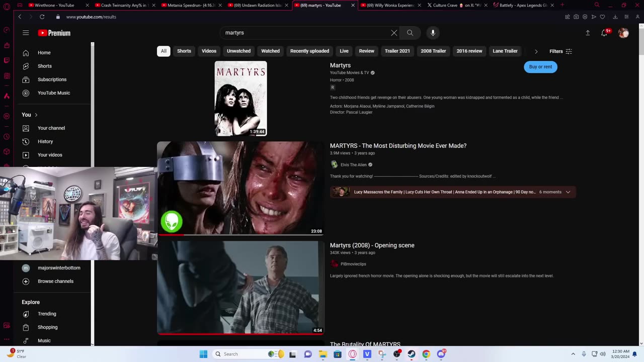Open a new browser tab with plus
The width and height of the screenshot is (644, 362).
[562, 5]
